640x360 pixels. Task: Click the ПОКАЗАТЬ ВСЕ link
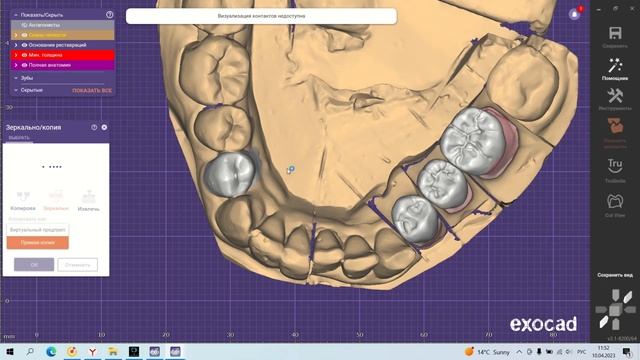[92, 91]
